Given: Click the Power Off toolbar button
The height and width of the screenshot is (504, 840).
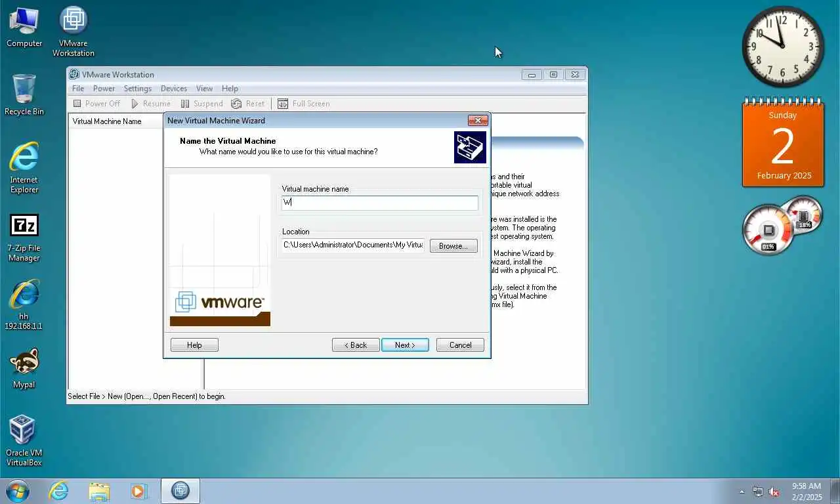Looking at the screenshot, I should [x=96, y=104].
